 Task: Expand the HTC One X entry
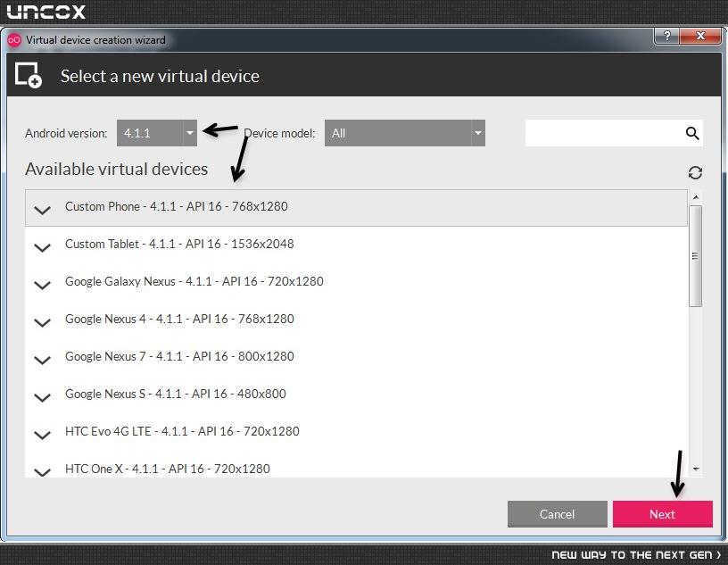[42, 472]
